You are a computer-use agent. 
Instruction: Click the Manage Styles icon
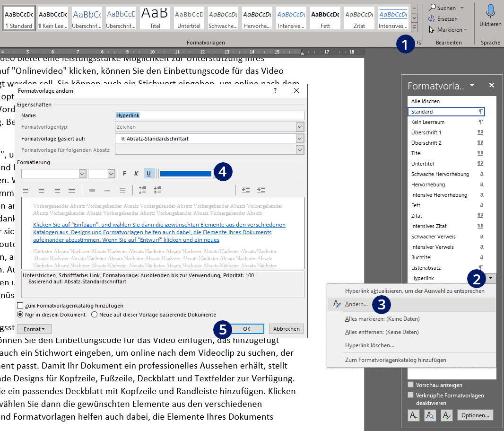click(x=447, y=415)
